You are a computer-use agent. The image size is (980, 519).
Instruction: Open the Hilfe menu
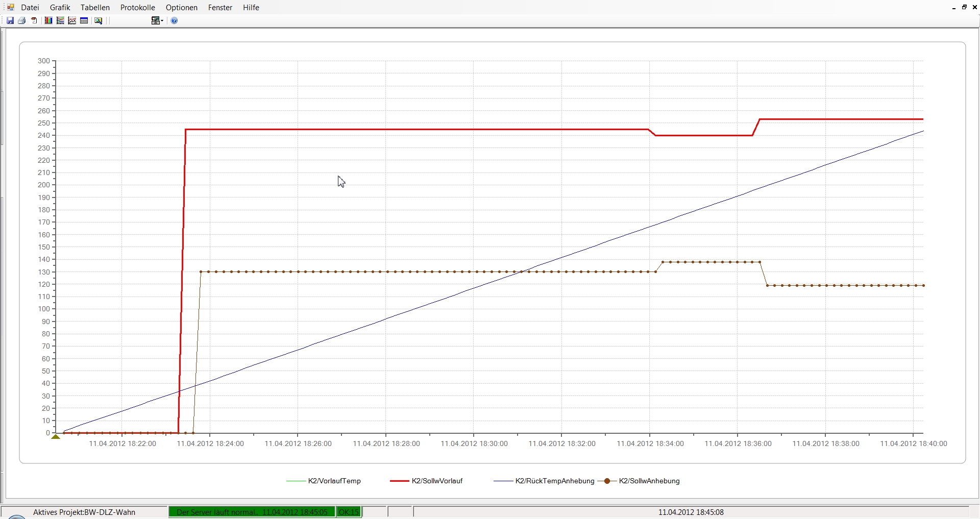click(x=251, y=8)
